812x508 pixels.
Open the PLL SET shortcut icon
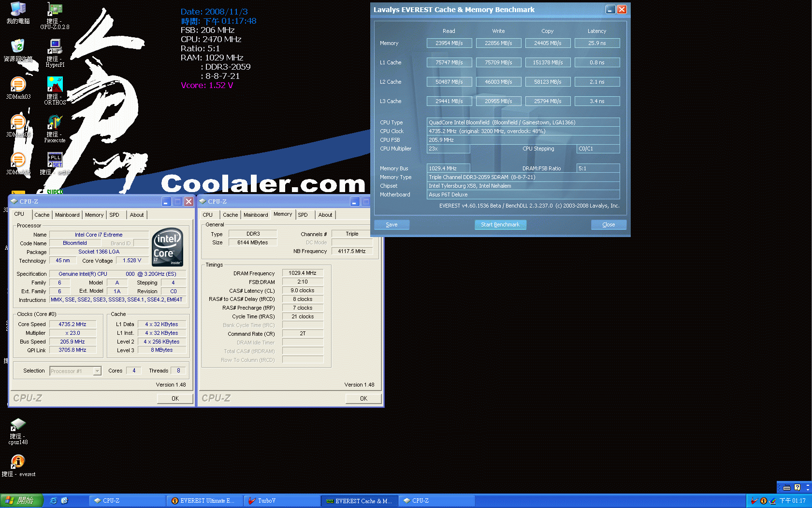coord(55,164)
